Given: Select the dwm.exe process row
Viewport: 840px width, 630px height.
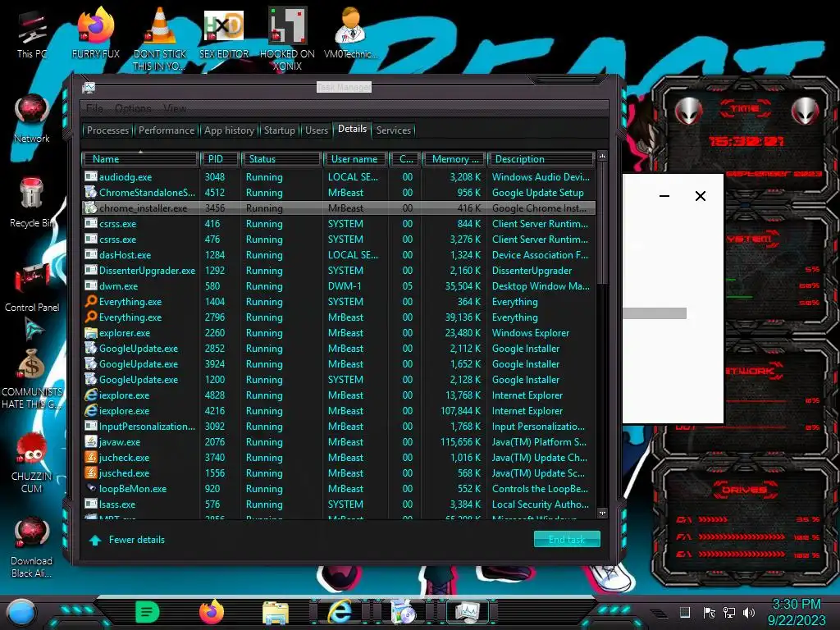Looking at the screenshot, I should point(339,286).
